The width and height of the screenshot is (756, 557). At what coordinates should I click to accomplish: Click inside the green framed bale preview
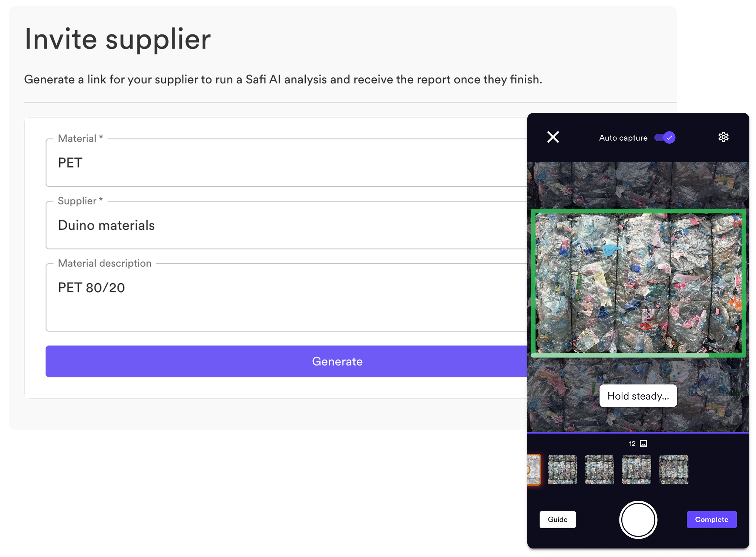tap(638, 283)
